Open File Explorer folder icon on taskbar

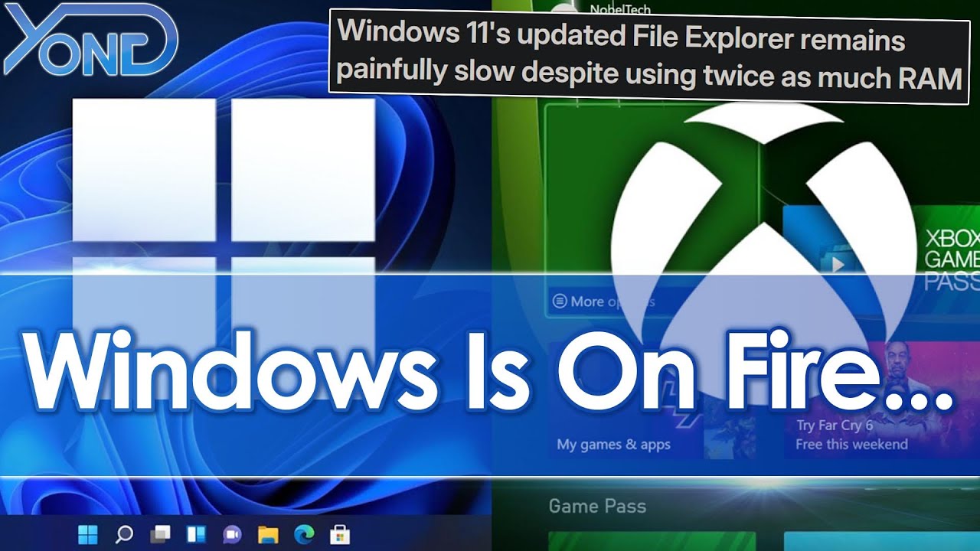(x=267, y=533)
